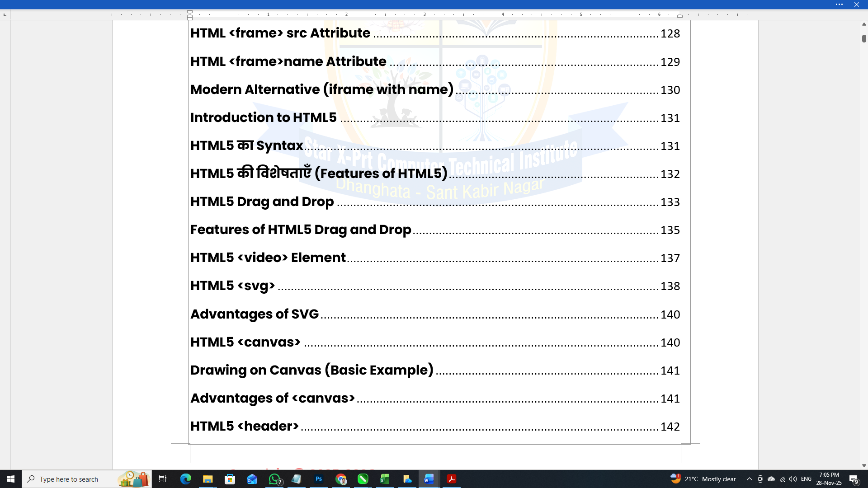Open the Start menu
Viewport: 868px width, 488px height.
tap(10, 479)
